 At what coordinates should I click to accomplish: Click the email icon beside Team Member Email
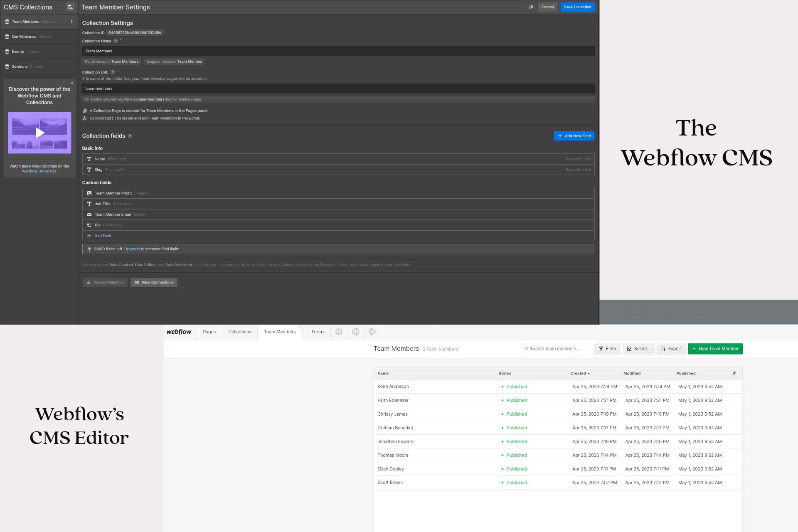[89, 214]
